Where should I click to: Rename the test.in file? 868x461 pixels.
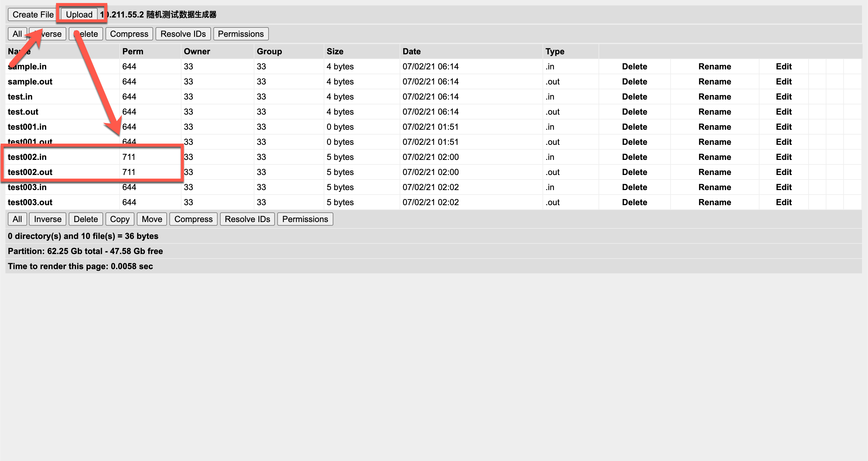(714, 97)
